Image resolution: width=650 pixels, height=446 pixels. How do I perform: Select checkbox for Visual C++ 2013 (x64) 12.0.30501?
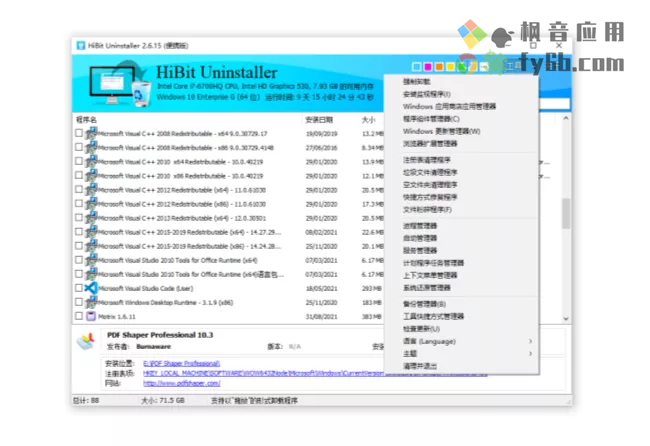tap(79, 218)
